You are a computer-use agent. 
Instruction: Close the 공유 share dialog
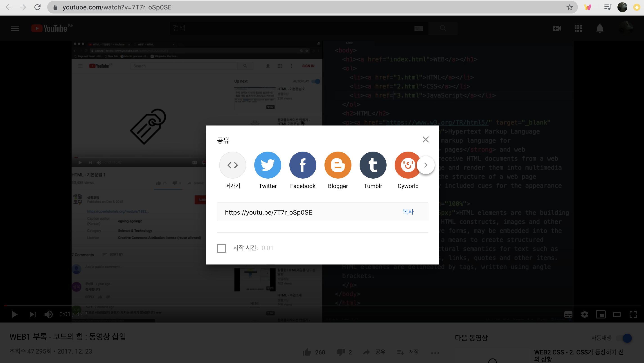426,139
